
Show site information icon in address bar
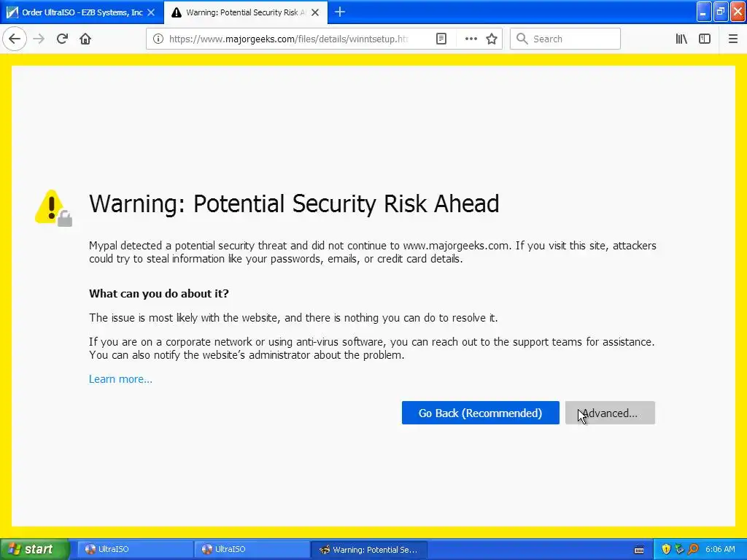[158, 39]
